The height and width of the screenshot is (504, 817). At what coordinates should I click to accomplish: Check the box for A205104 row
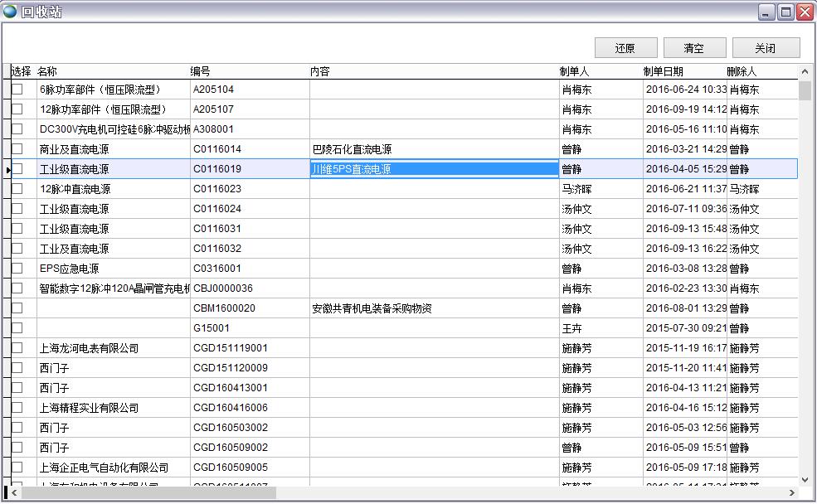point(17,89)
